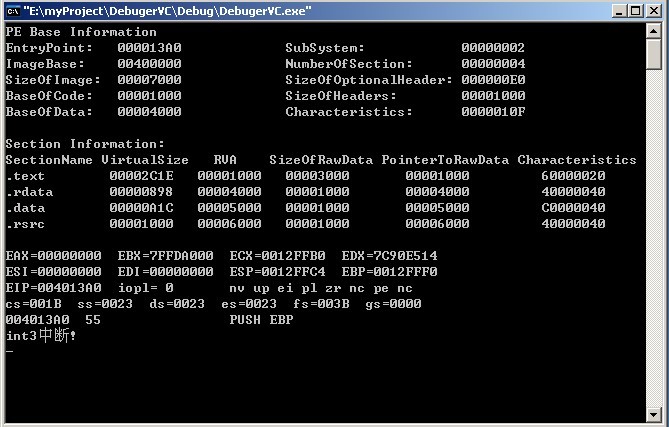Maximize the Debuger console window
This screenshot has width=669, height=427.
coord(634,11)
